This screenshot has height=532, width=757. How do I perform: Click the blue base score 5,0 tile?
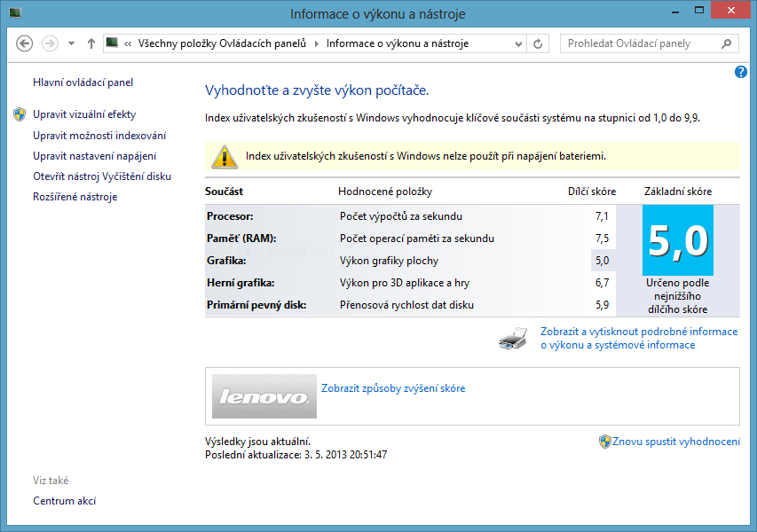point(677,239)
